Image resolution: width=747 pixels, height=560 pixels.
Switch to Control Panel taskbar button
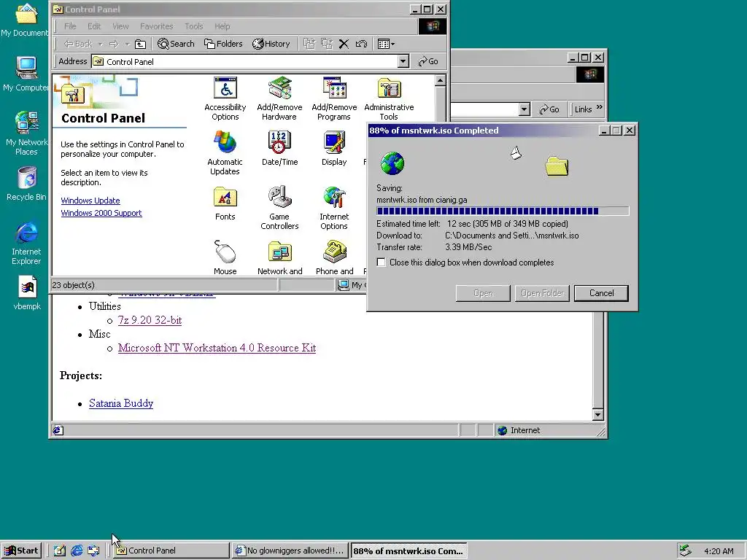[x=171, y=551]
